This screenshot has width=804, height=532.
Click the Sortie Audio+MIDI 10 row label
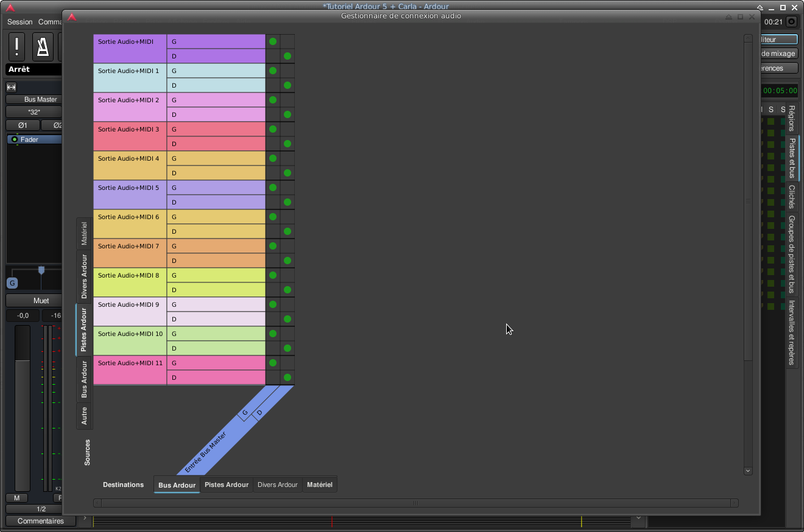(130, 341)
